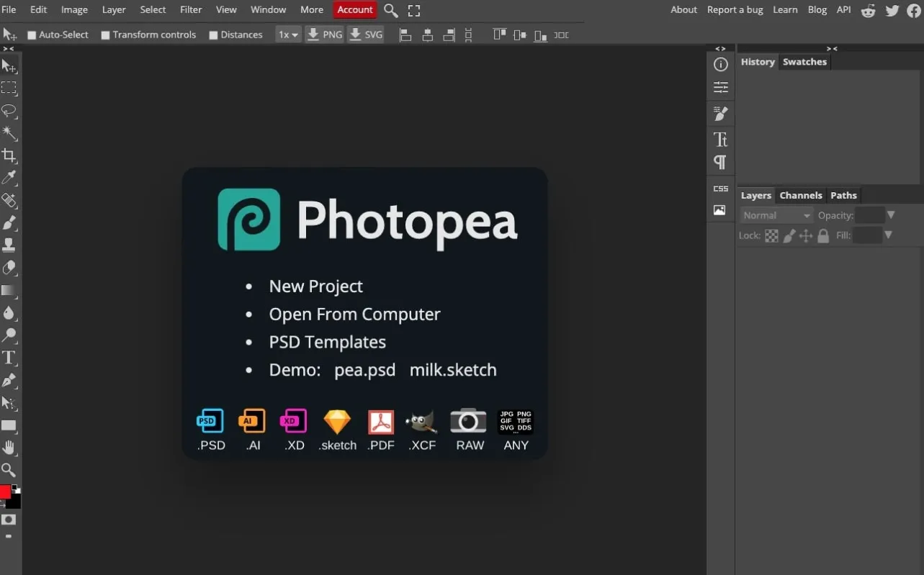Select the Crop tool

[9, 155]
